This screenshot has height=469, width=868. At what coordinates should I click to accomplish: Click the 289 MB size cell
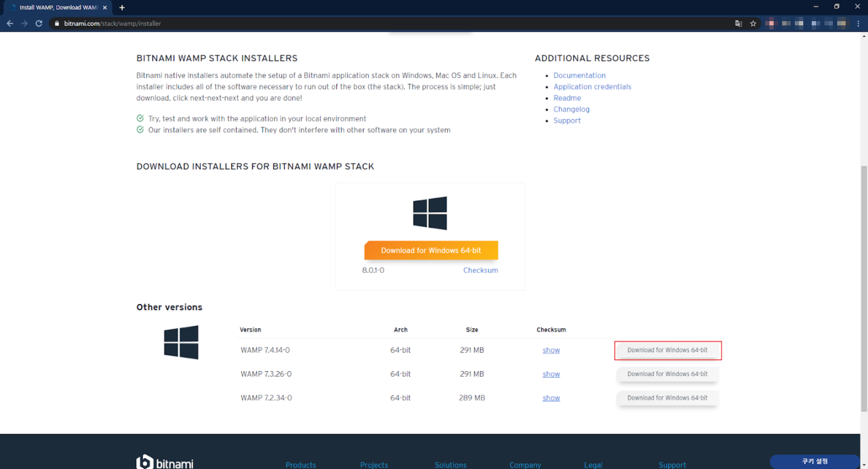click(x=472, y=398)
